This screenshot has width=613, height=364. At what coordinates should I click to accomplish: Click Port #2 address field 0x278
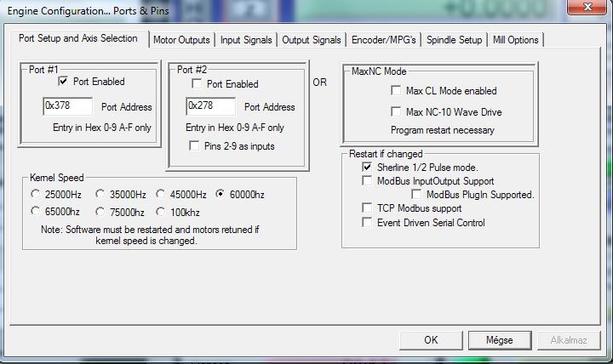click(x=211, y=105)
